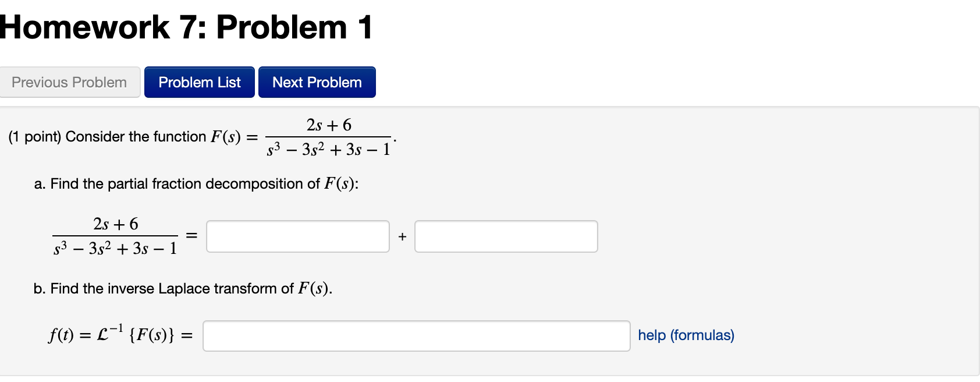Viewport: 980px width, 382px height.
Task: Click the problem statement area
Action: 198,137
